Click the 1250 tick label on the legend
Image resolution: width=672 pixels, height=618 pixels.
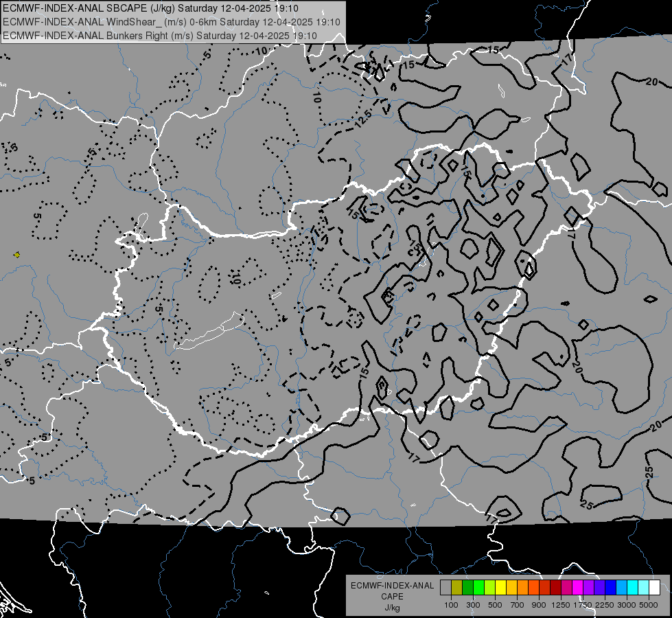click(x=561, y=605)
